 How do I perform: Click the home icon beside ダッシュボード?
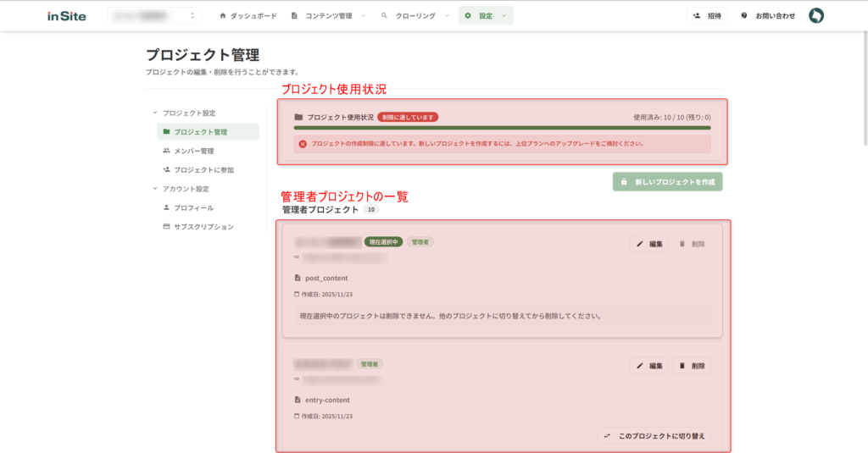click(x=223, y=16)
